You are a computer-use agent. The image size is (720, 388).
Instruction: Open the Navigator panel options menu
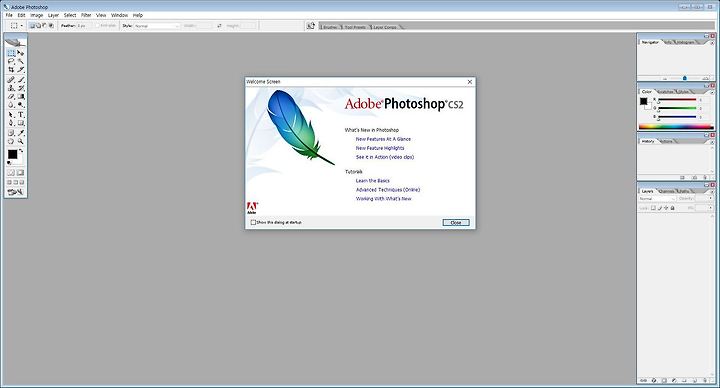[x=712, y=42]
